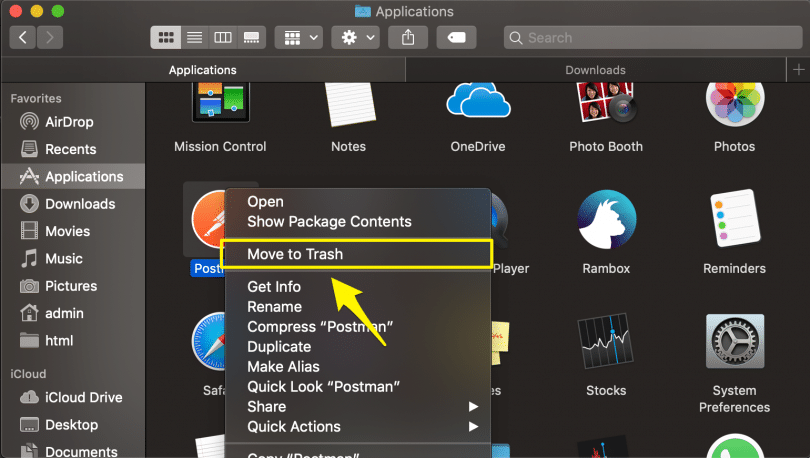Switch to gallery view in the toolbar
The width and height of the screenshot is (810, 458).
pyautogui.click(x=252, y=37)
